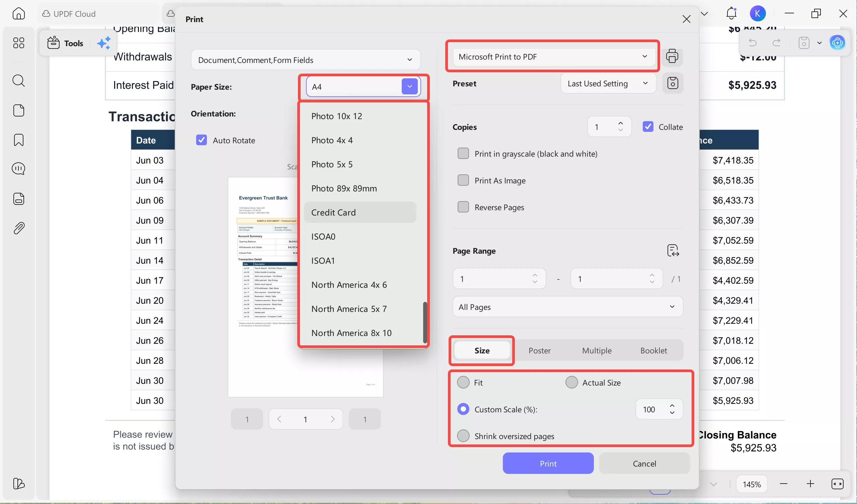
Task: Enable Print in grayscale checkbox
Action: 463,153
